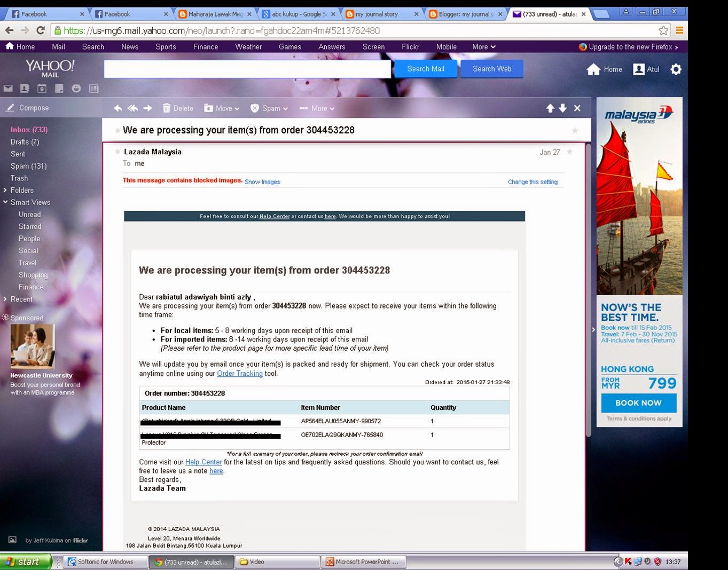Select Shopping smart view
The image size is (728, 570).
33,275
